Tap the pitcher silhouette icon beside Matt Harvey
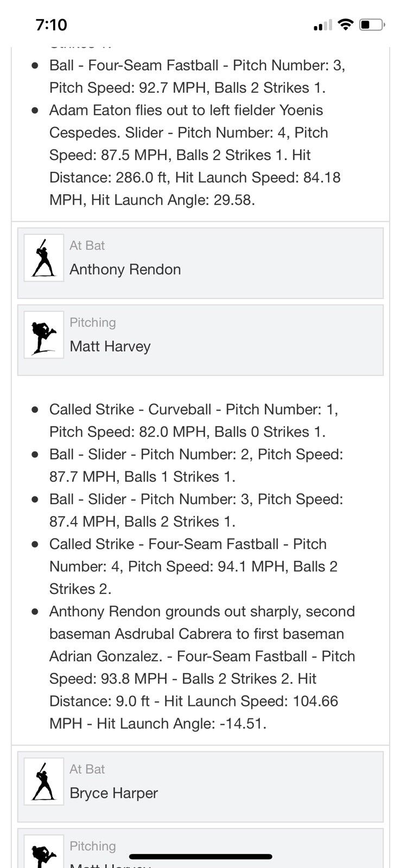 43,335
